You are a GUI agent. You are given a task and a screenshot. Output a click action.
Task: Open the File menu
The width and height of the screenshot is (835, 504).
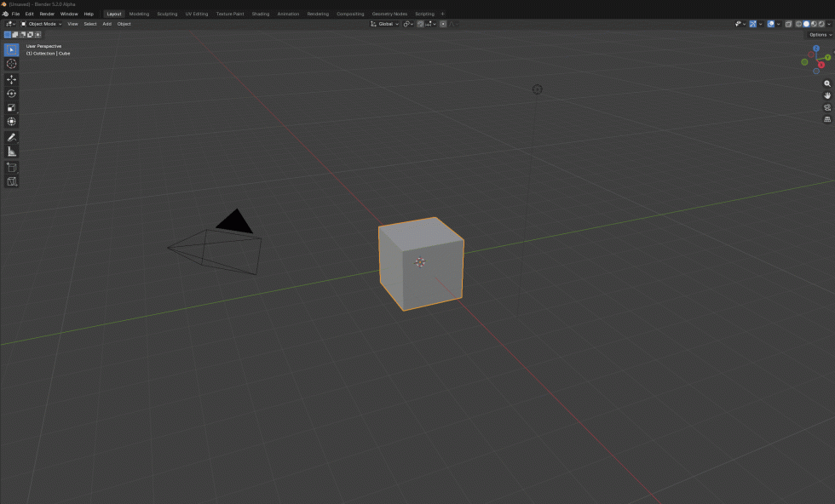(15, 14)
